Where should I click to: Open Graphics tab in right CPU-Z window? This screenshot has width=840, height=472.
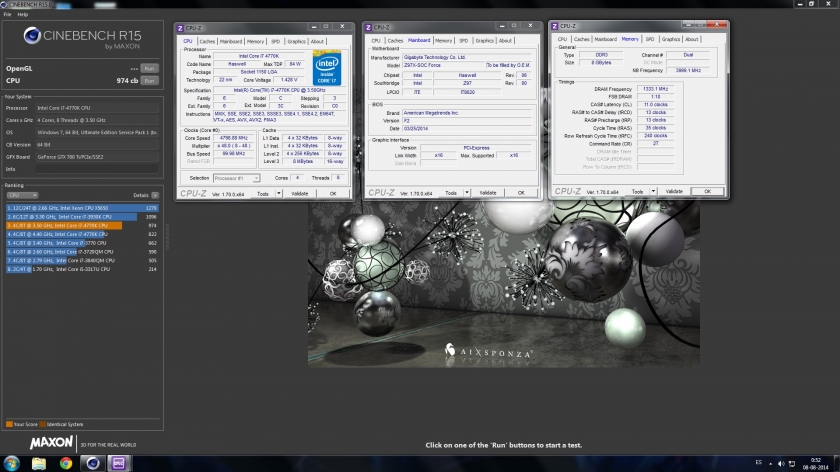[671, 39]
